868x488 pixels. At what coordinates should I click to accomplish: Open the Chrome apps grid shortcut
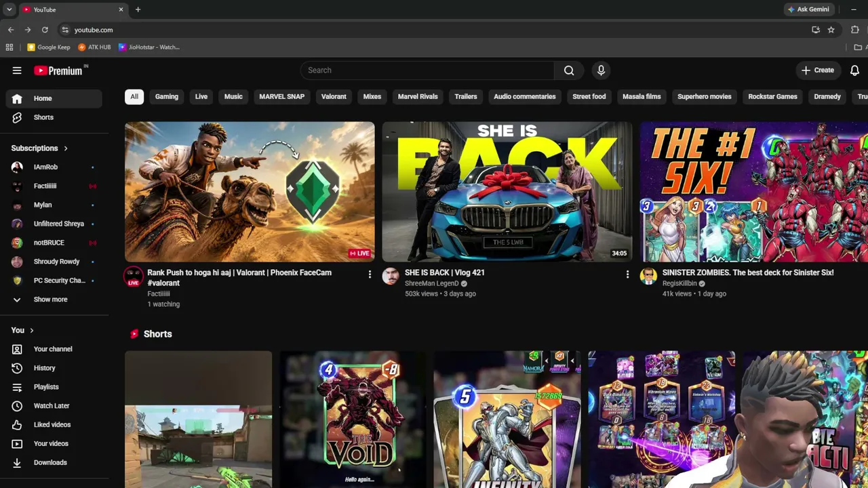(9, 47)
